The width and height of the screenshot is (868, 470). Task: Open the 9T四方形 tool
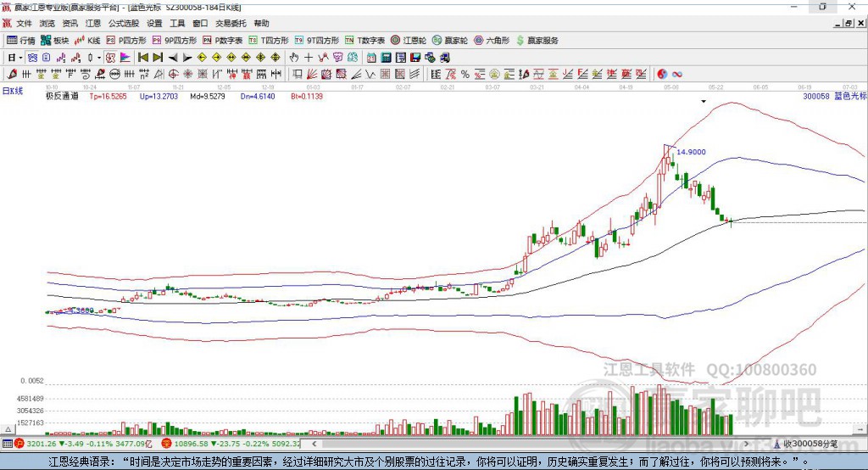317,41
